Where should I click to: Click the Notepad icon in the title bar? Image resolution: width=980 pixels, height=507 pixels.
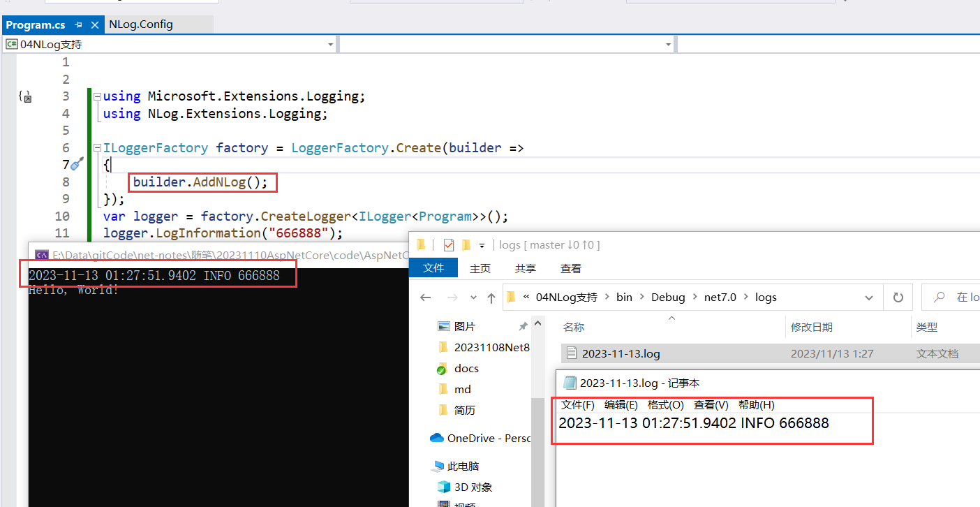tap(570, 383)
